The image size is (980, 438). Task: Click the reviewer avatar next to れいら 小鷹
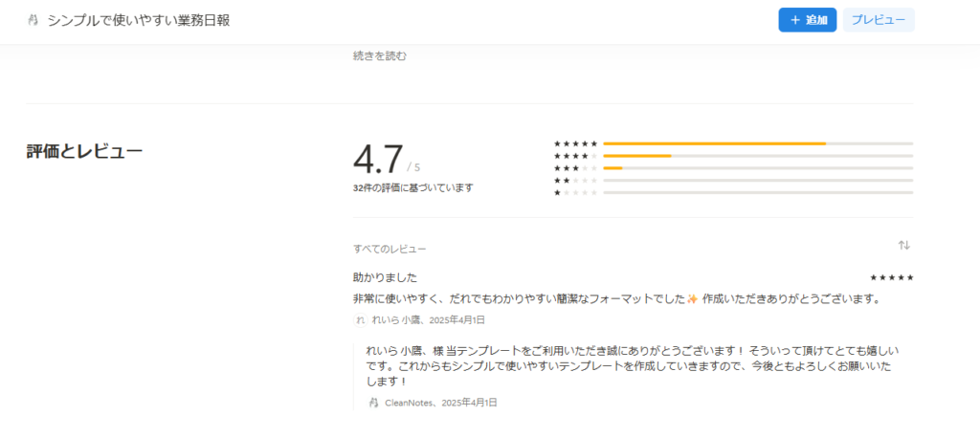[x=360, y=320]
